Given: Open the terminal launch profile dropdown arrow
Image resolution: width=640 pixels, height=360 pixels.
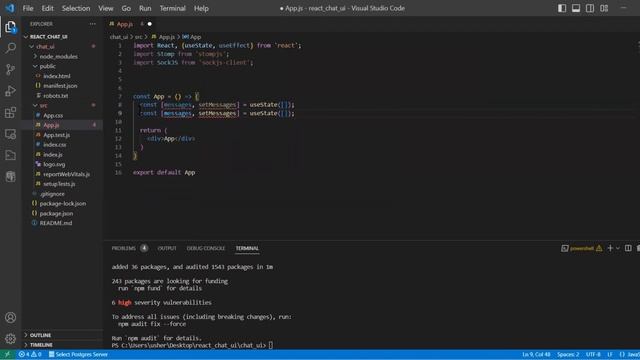Looking at the screenshot, I should [x=618, y=248].
